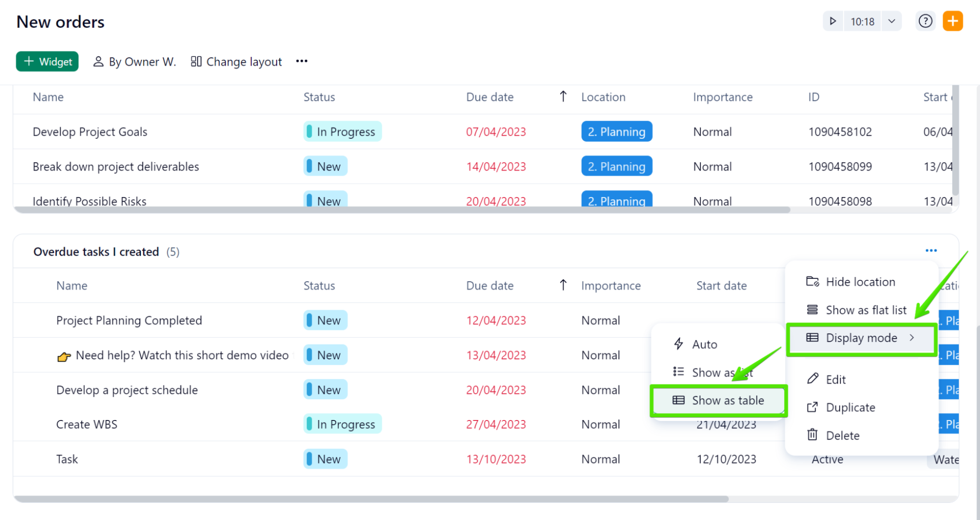Image resolution: width=980 pixels, height=520 pixels.
Task: Change In Progress status of Create WBS
Action: (x=343, y=424)
